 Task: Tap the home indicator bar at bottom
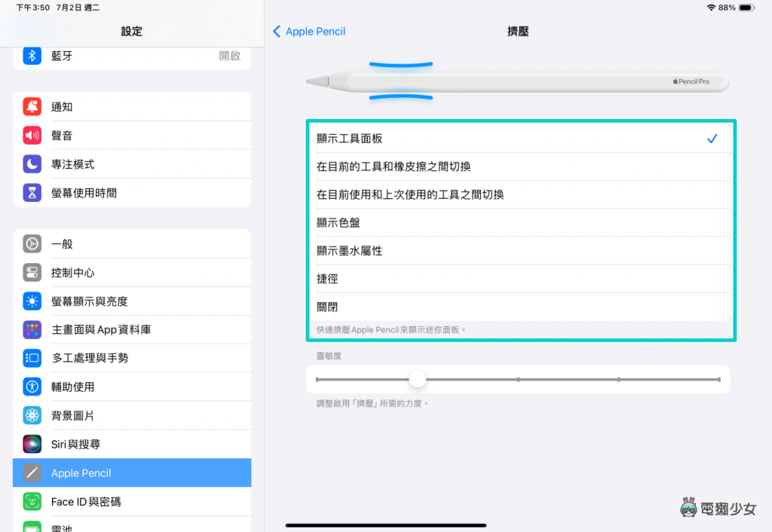(386, 525)
